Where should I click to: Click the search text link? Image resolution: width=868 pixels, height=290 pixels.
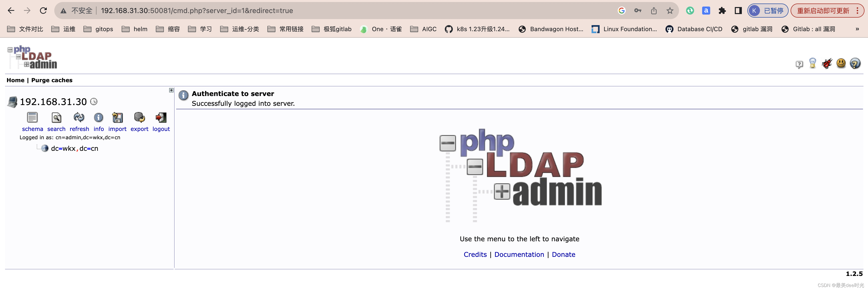(56, 129)
